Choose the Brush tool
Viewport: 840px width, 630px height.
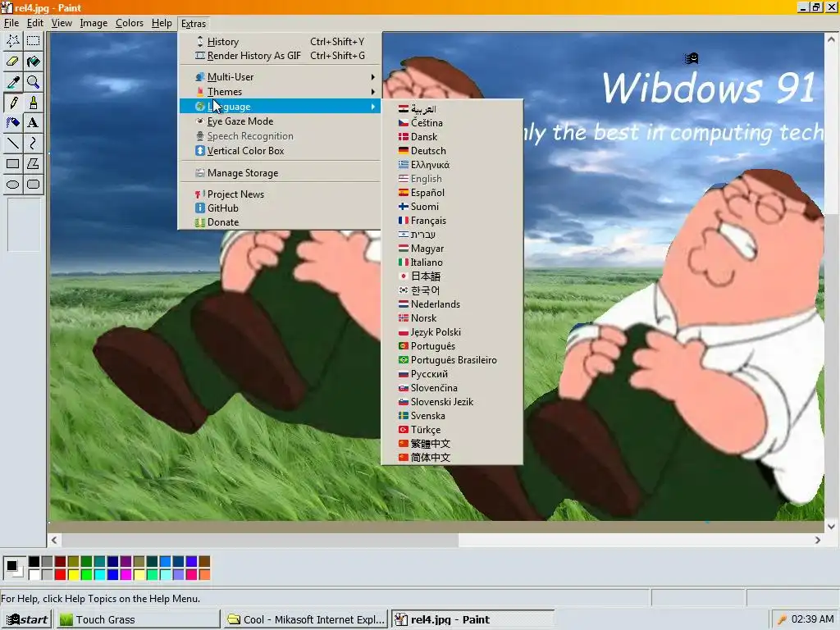[33, 103]
